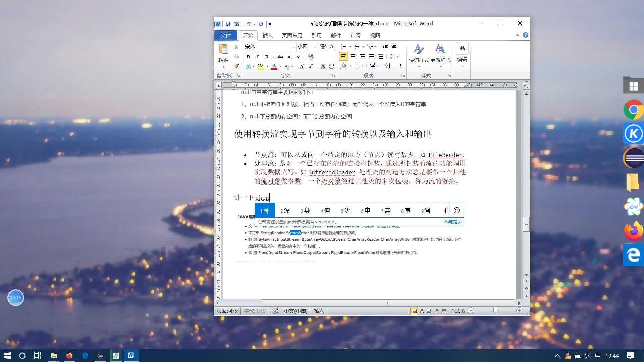The width and height of the screenshot is (644, 362).
Task: Switch to the 审阅 (Review) tab
Action: click(355, 35)
